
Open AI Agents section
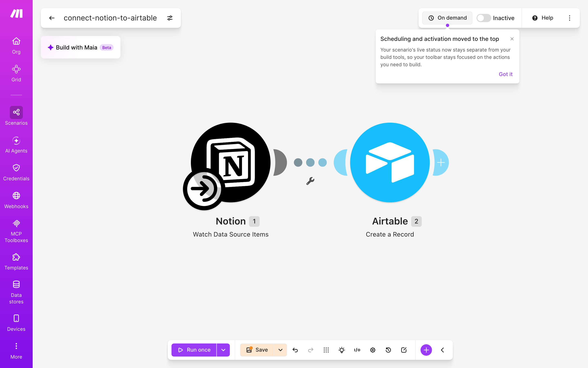point(16,145)
